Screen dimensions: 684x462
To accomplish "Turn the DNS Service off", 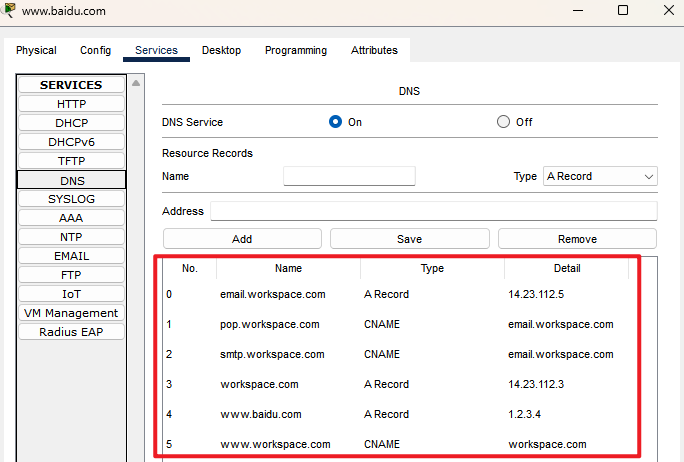I will pos(504,122).
